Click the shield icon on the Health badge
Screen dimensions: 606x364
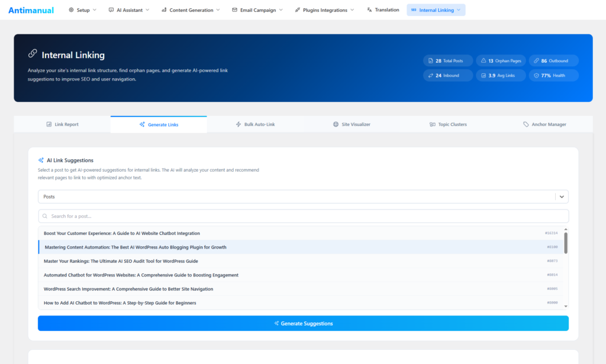coord(536,75)
